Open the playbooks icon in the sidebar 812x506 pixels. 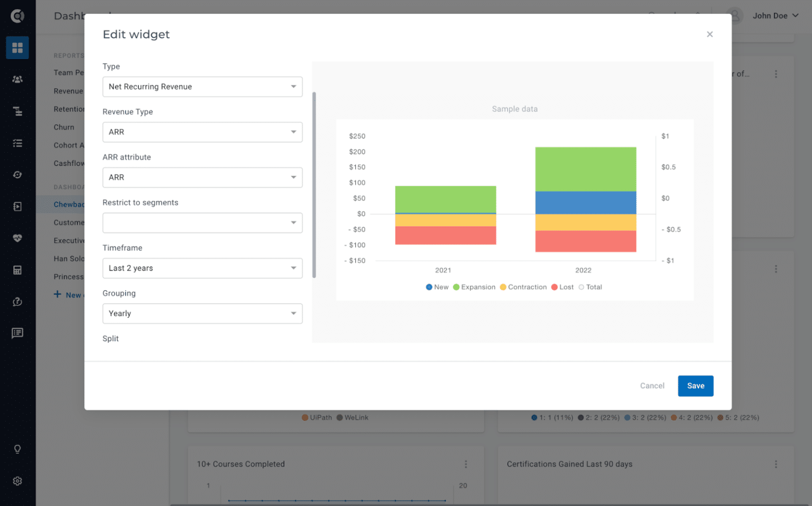click(x=17, y=206)
